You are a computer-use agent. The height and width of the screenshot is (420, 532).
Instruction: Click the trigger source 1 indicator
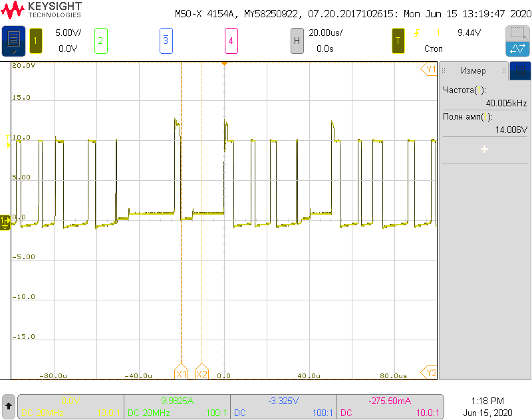click(438, 33)
